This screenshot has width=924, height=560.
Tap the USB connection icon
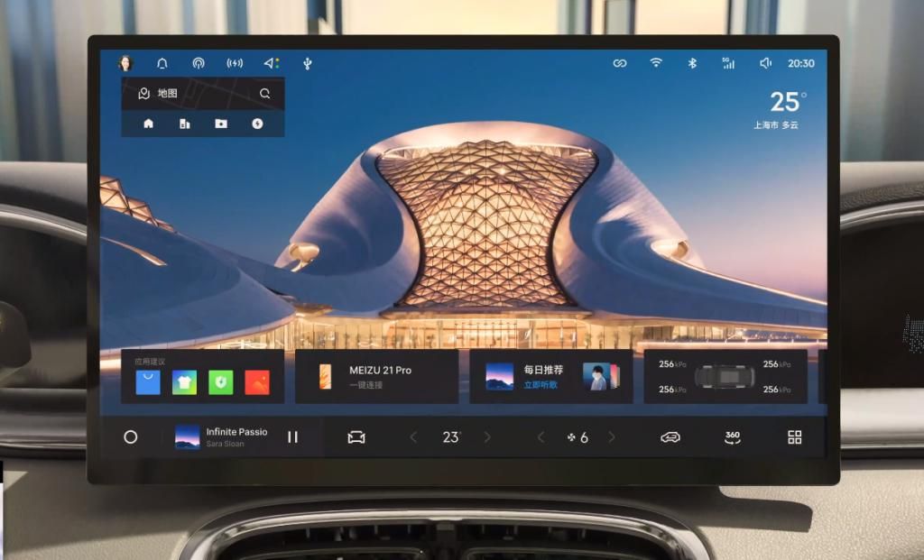point(307,64)
